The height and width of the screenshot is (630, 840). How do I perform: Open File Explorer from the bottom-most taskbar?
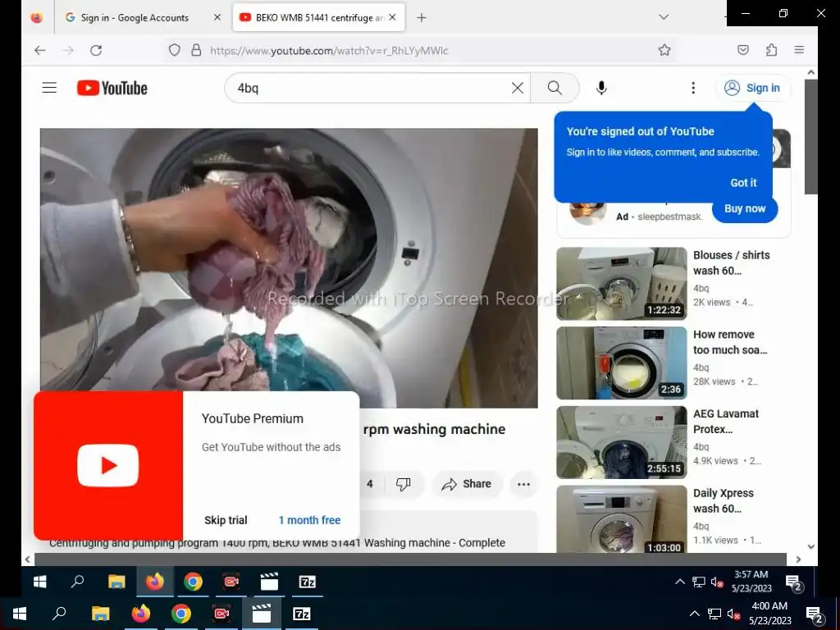(x=100, y=614)
